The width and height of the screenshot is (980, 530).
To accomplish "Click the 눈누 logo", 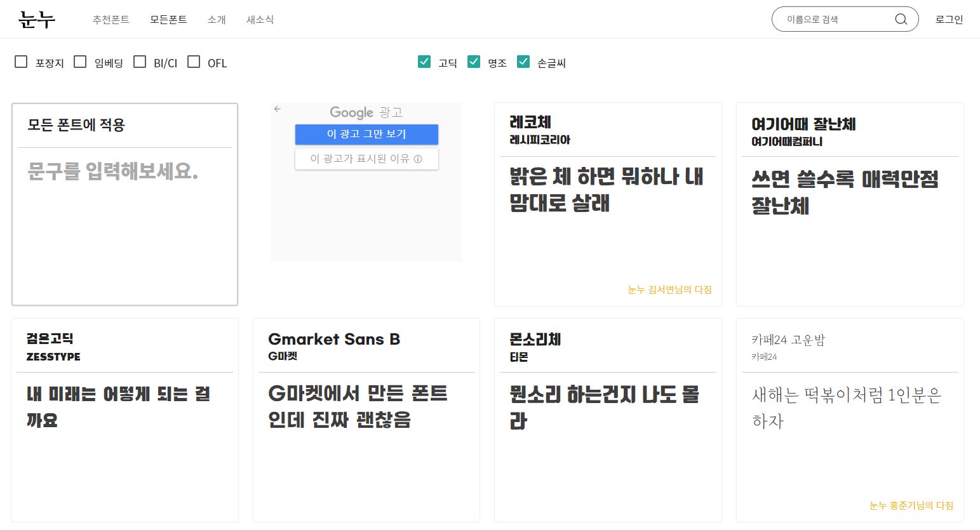I will click(37, 20).
